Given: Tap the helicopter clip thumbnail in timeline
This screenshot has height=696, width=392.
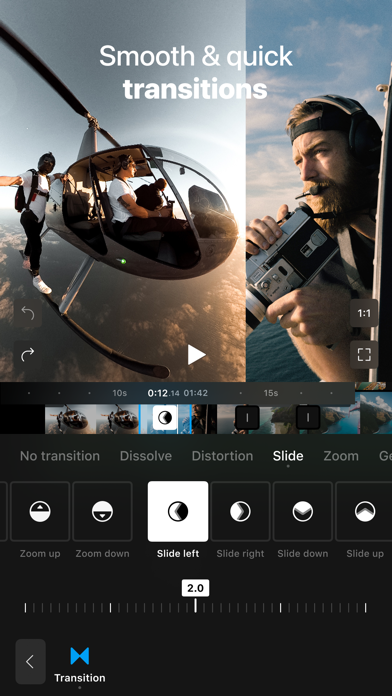Looking at the screenshot, I should point(92,419).
